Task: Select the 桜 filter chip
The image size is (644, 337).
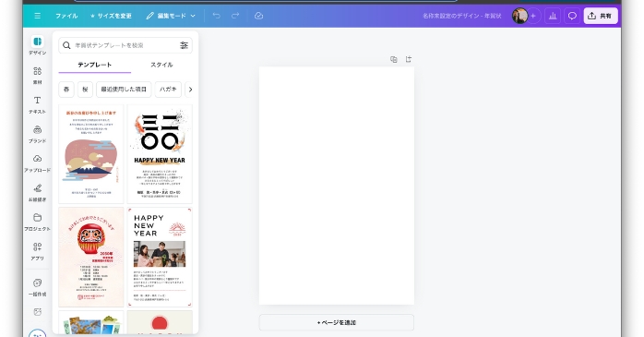Action: pos(85,90)
